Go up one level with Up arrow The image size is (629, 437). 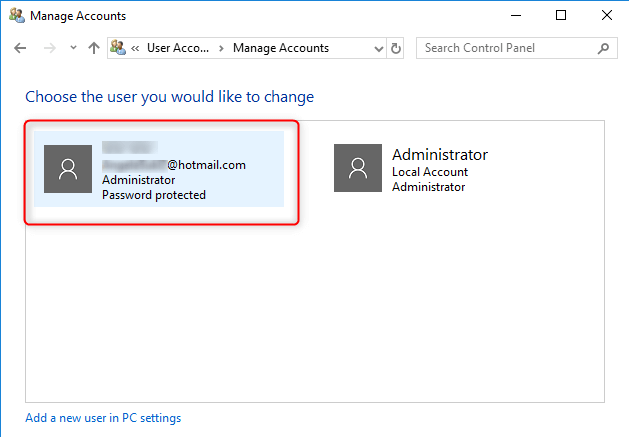pyautogui.click(x=93, y=48)
